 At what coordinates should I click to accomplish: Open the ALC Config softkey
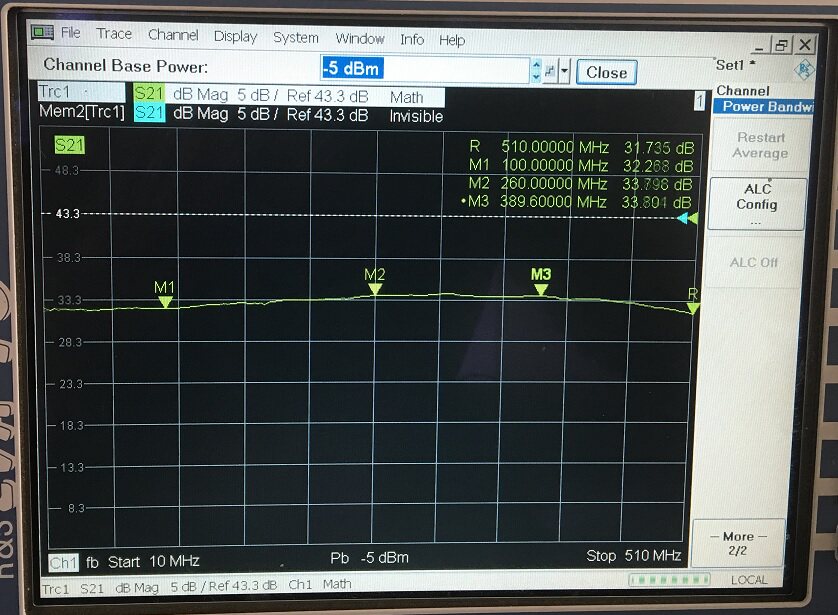click(756, 204)
